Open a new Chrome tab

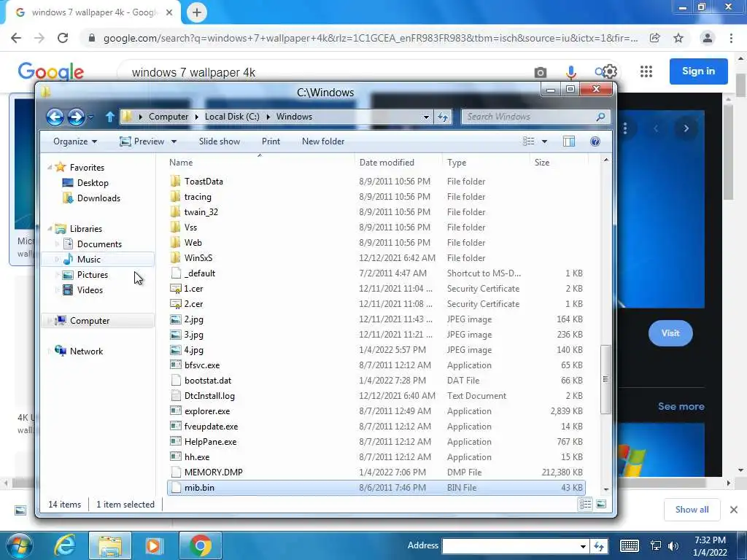tap(197, 12)
